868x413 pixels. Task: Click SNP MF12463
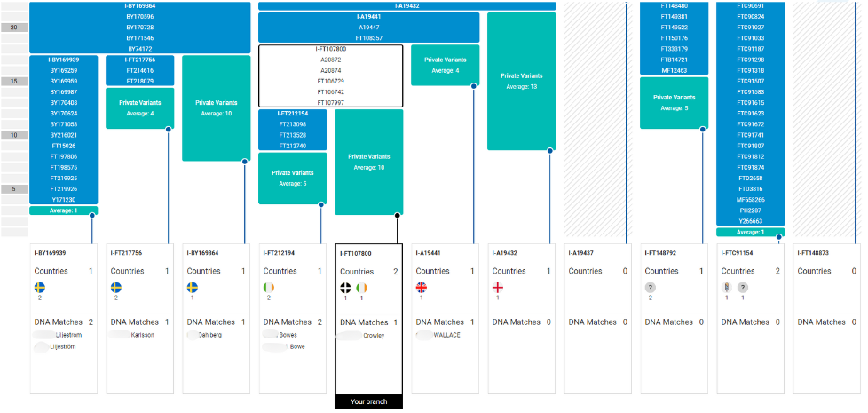tap(675, 70)
